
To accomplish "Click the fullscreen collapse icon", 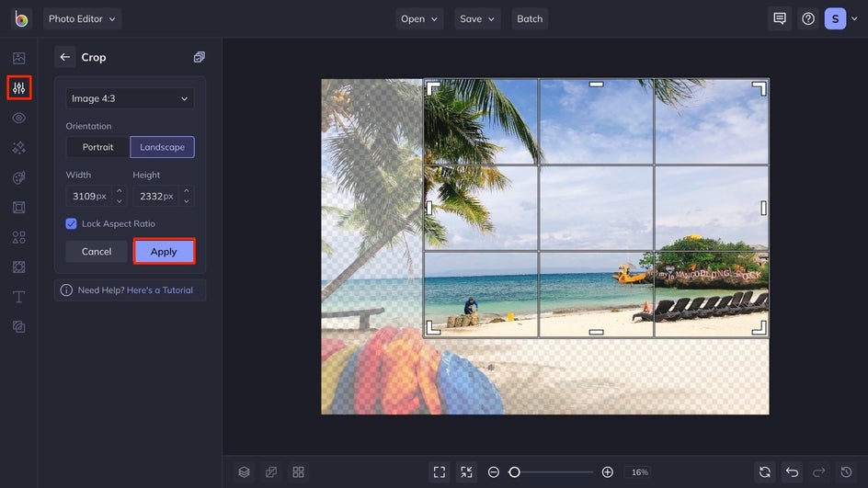I will tap(467, 472).
